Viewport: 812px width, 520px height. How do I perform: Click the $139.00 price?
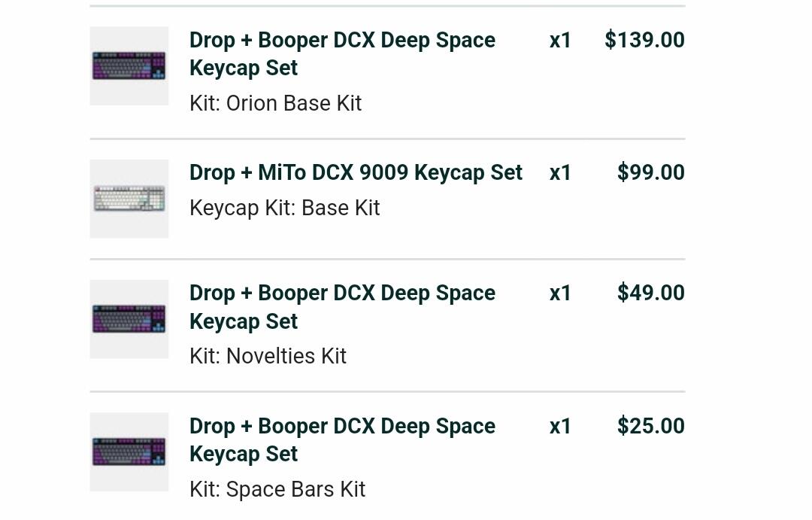[x=645, y=40]
